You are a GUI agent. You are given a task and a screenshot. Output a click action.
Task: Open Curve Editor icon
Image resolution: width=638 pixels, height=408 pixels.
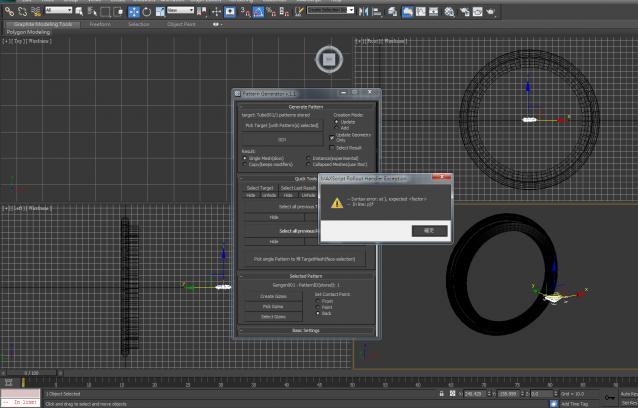421,12
